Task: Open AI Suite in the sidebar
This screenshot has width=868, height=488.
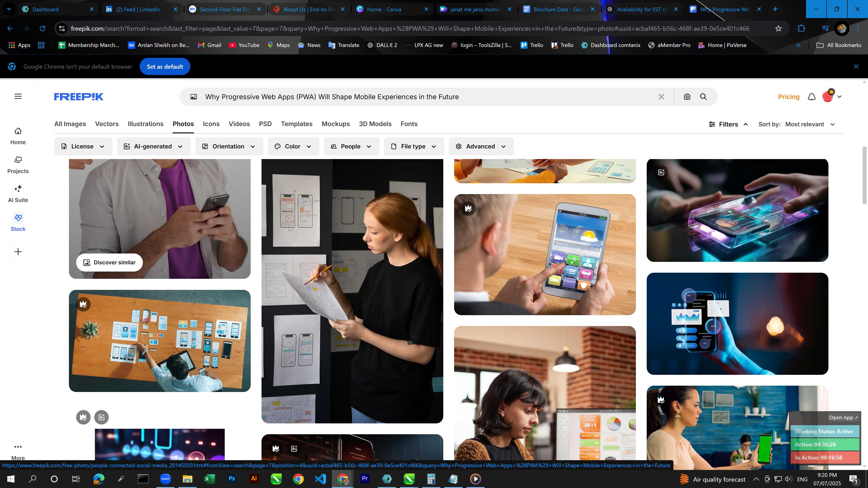Action: click(18, 194)
